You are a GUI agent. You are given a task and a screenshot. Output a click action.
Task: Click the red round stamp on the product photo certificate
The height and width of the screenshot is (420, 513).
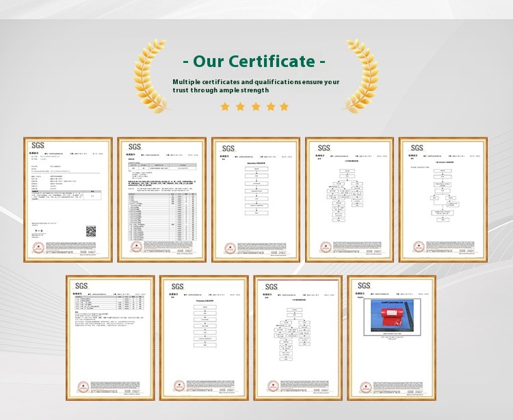(x=366, y=386)
